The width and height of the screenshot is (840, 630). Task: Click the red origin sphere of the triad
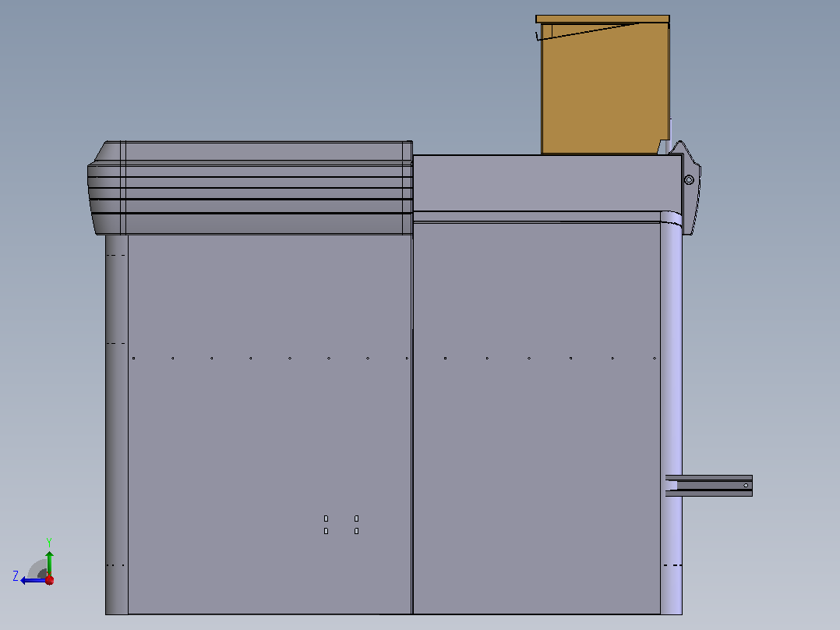[x=50, y=580]
